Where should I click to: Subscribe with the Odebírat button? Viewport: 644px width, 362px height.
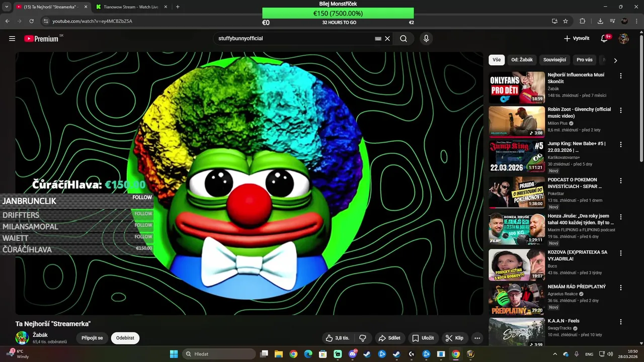125,338
